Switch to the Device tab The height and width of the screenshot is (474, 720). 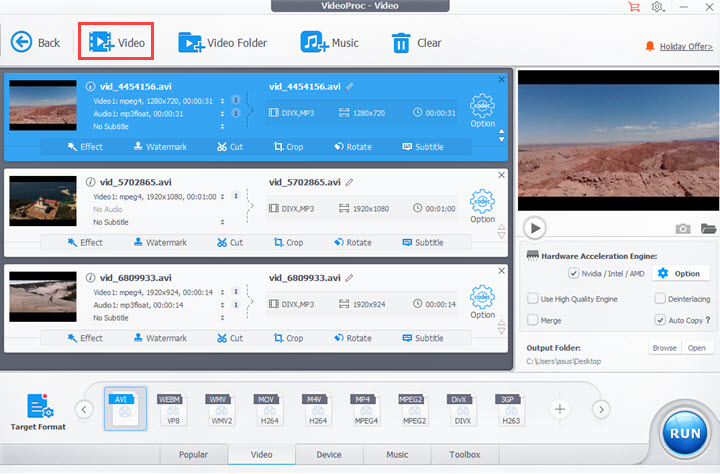[x=329, y=454]
